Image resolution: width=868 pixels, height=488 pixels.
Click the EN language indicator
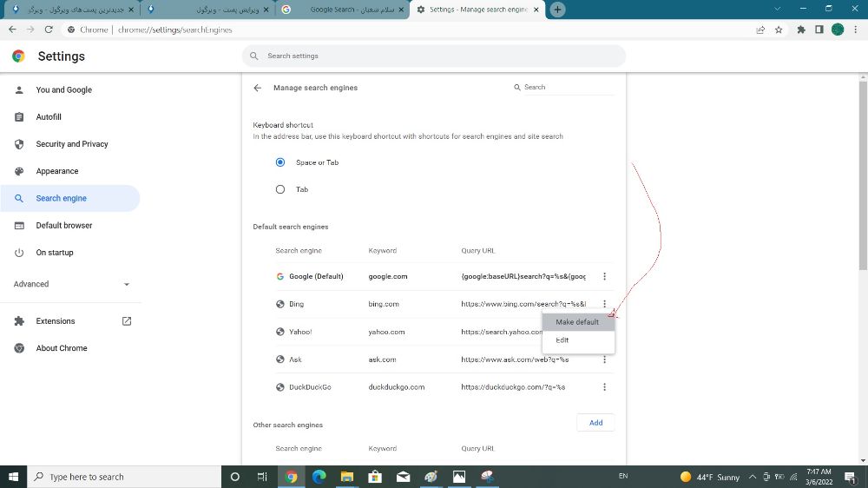(x=622, y=476)
